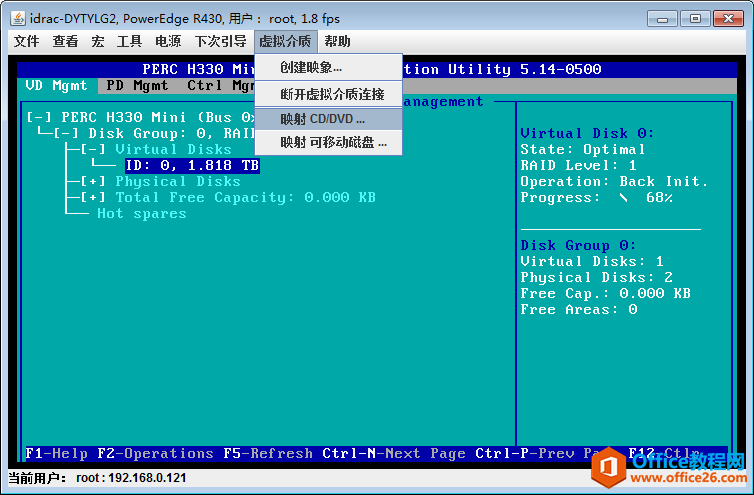The image size is (754, 495).
Task: Click the Ctrl-N-Next Page hint
Action: pyautogui.click(x=394, y=454)
